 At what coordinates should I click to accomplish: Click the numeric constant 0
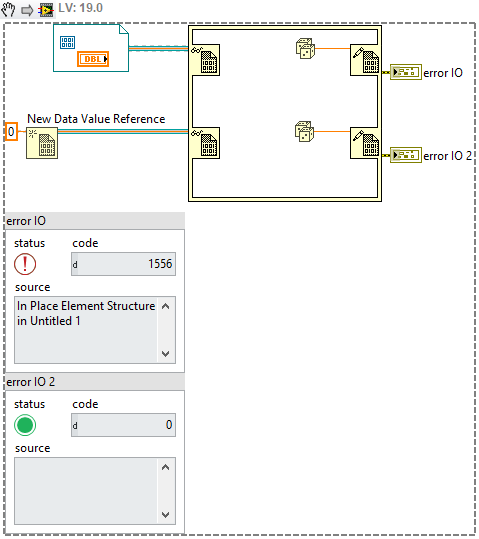click(x=11, y=132)
